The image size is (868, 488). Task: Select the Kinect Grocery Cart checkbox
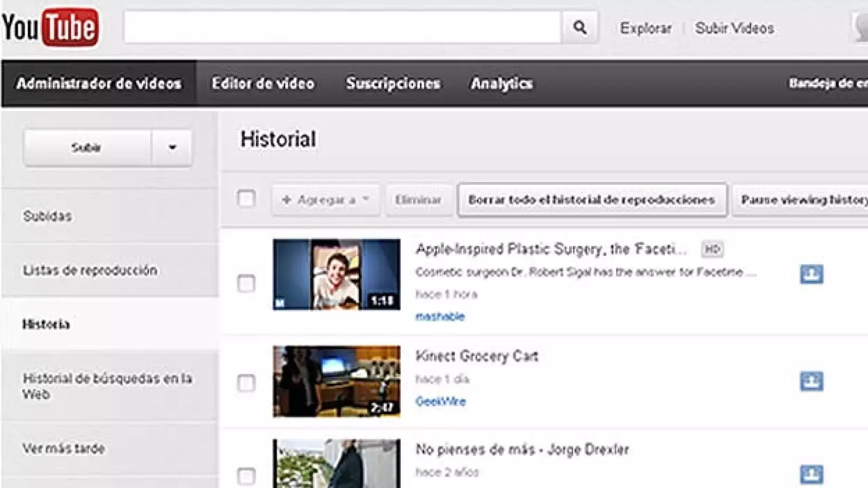click(x=247, y=383)
